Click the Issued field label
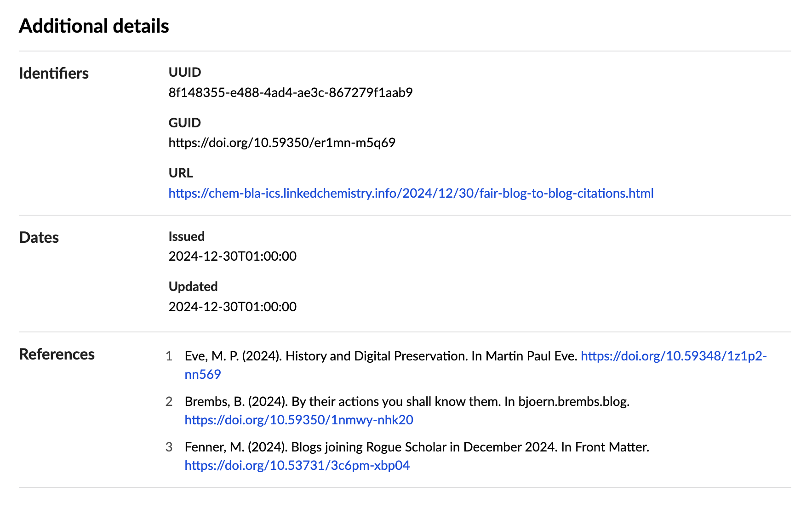 pos(187,236)
